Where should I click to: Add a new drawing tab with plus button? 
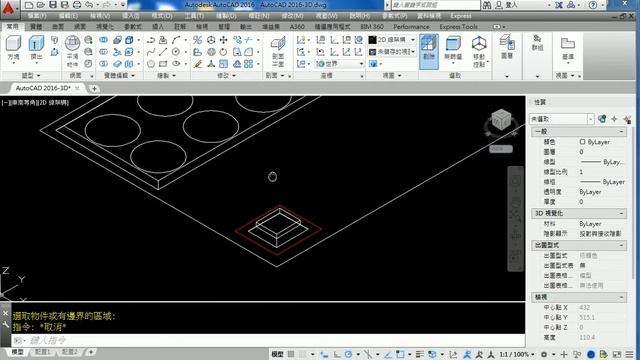[94, 88]
